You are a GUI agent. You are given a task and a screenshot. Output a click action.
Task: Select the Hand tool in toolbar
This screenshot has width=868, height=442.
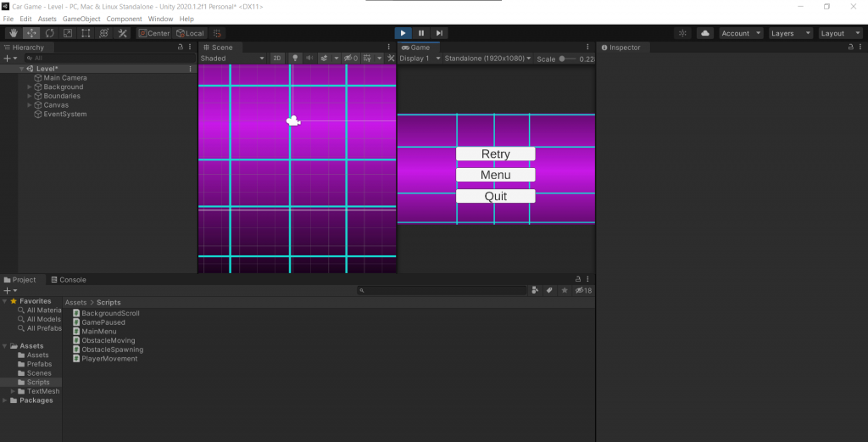click(13, 33)
